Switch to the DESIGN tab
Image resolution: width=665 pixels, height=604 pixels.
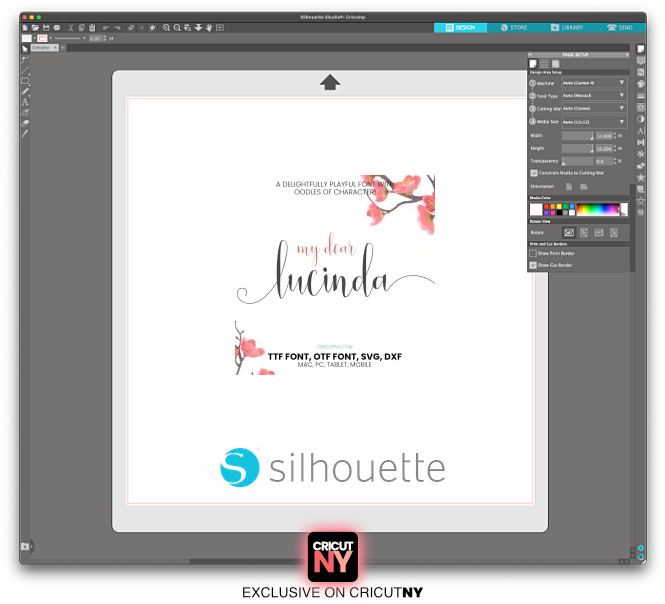click(461, 28)
